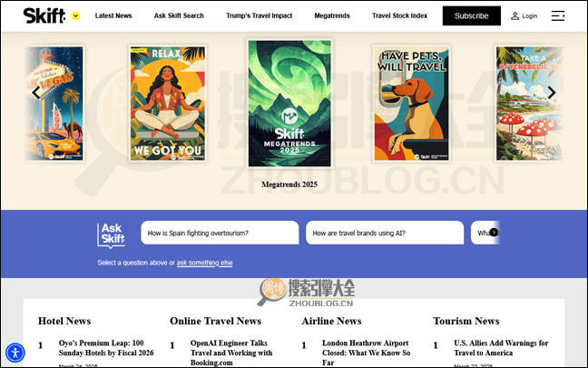This screenshot has width=588, height=368.
Task: Click the Subscribe button
Action: coord(471,15)
